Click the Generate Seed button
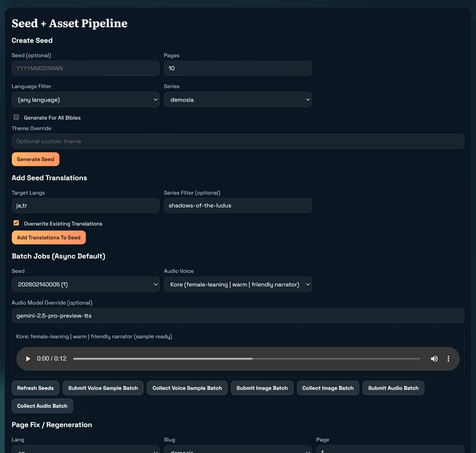Image resolution: width=476 pixels, height=453 pixels. coord(35,159)
